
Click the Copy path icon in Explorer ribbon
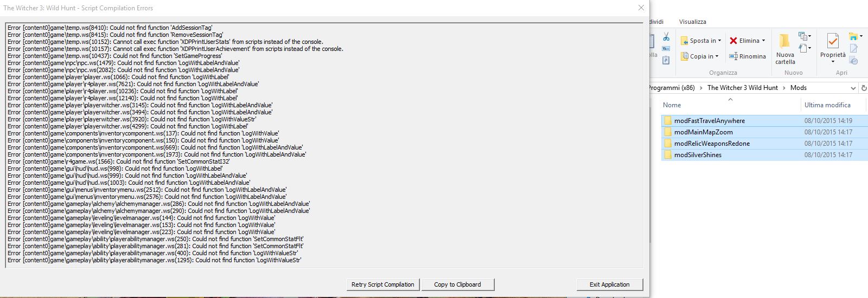(x=666, y=49)
